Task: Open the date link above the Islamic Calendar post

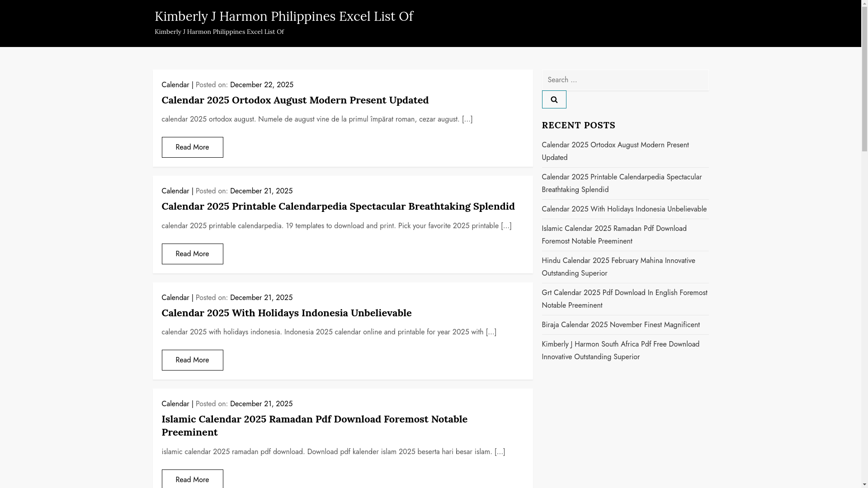Action: point(261,404)
